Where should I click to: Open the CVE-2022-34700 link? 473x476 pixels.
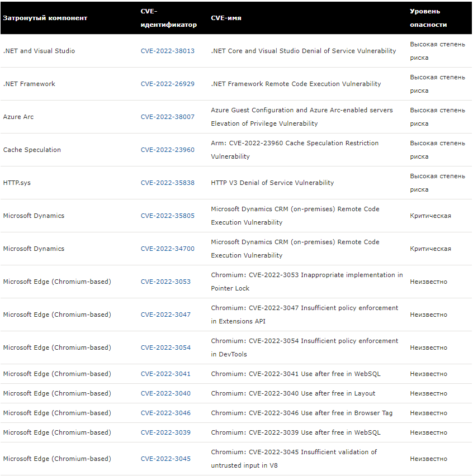click(167, 249)
